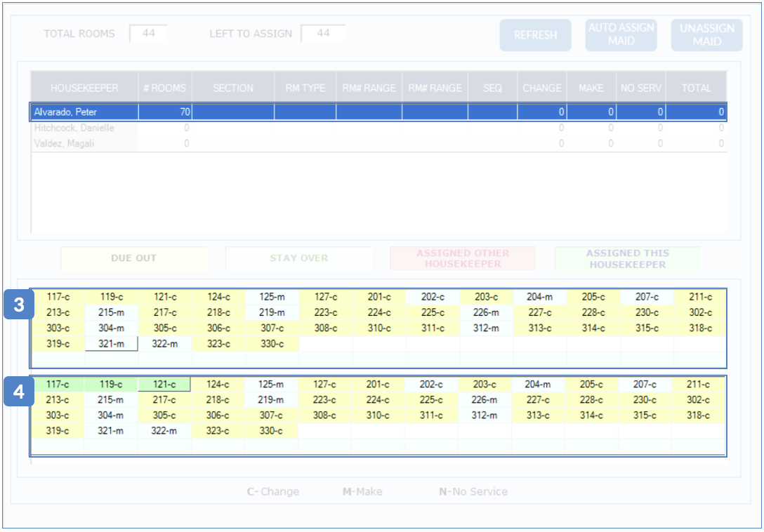This screenshot has height=532, width=764.
Task: Click the STAY OVER legend swatch
Action: [x=298, y=258]
